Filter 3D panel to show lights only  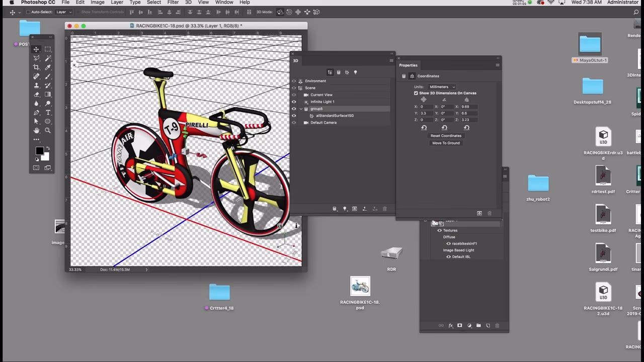[355, 72]
